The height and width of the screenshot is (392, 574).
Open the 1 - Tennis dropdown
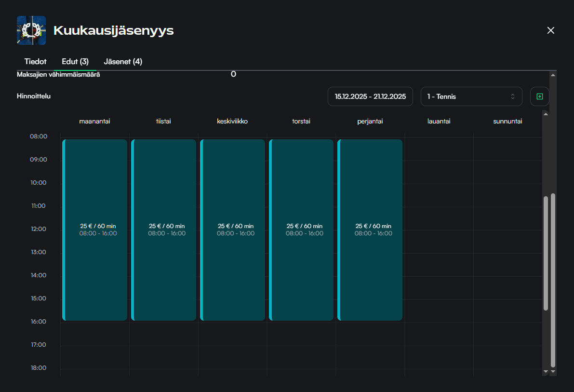471,96
